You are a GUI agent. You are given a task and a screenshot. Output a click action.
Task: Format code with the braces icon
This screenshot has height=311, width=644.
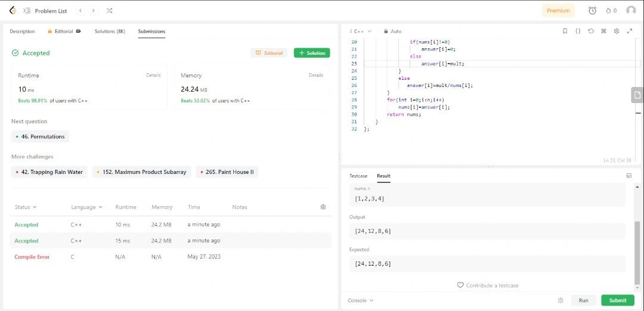click(x=578, y=31)
